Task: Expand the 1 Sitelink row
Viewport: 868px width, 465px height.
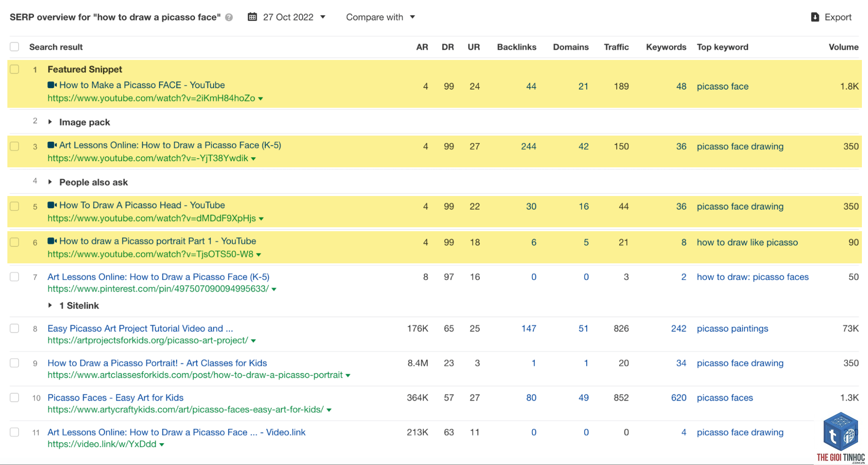Action: [50, 306]
